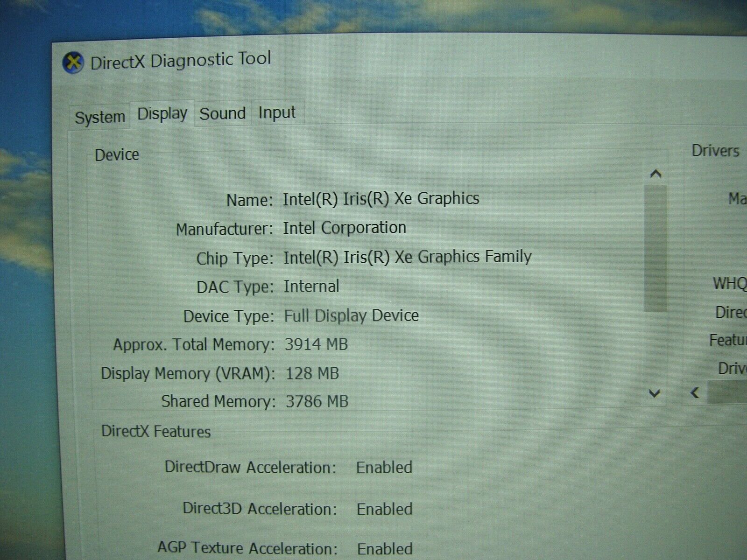This screenshot has width=747, height=560.
Task: Click the Drivers group heading
Action: 715,151
